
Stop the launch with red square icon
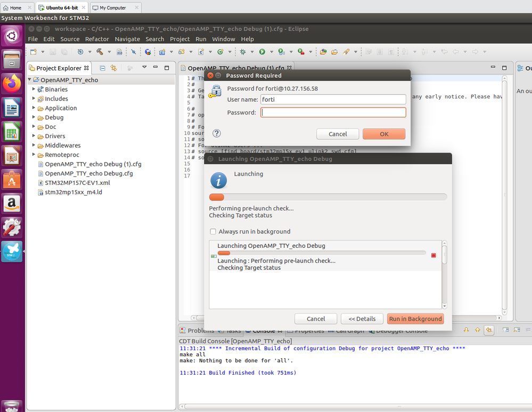pos(433,255)
